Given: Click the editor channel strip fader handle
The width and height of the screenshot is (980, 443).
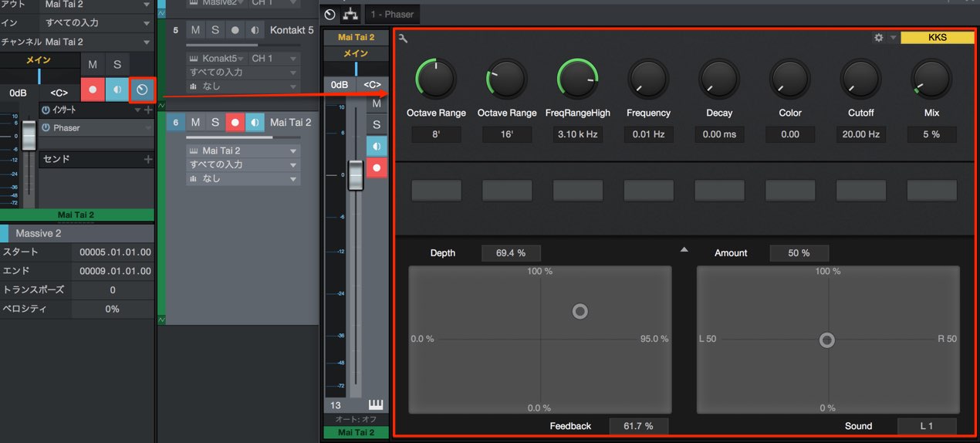Looking at the screenshot, I should 356,174.
